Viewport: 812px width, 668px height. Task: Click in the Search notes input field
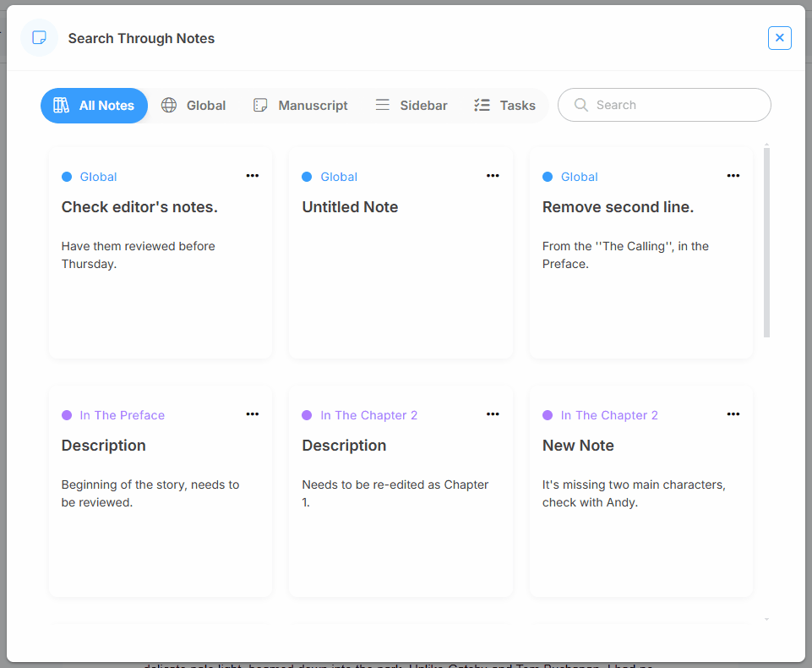676,105
